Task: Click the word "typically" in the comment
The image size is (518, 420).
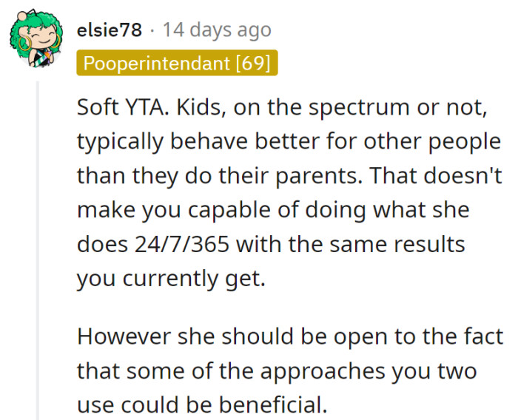Action: coord(117,142)
